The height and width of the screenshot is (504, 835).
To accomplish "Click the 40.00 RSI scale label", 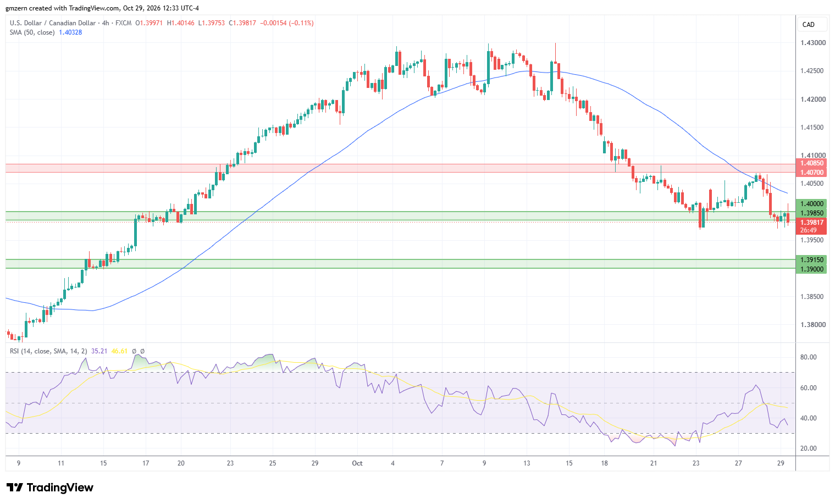I will [809, 418].
